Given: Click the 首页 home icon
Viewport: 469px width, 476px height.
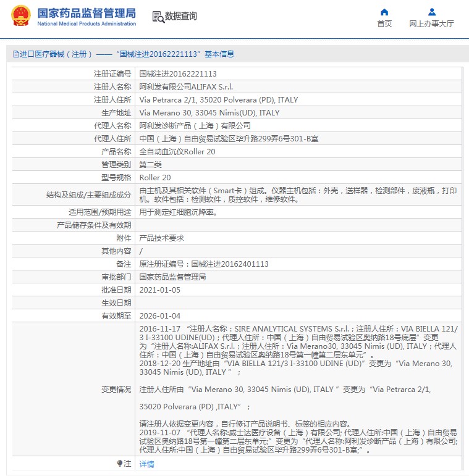Looking at the screenshot, I should [x=384, y=12].
